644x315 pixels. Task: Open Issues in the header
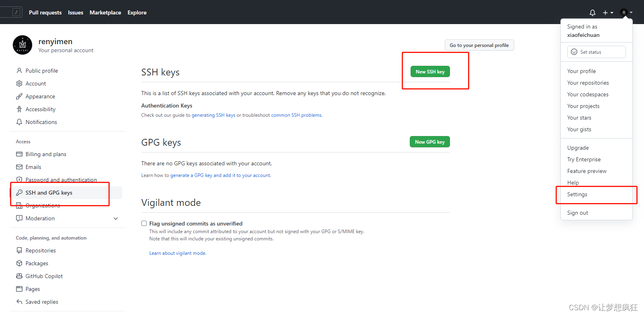(x=76, y=12)
